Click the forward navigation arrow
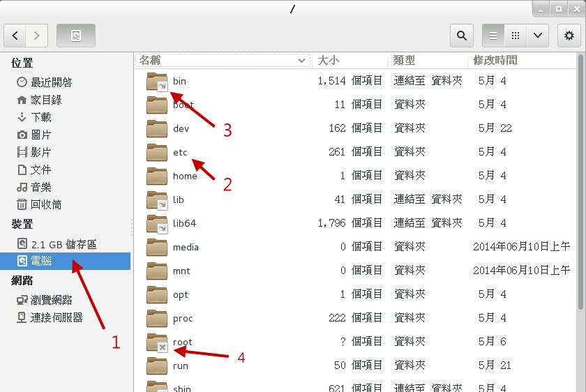The width and height of the screenshot is (586, 392). [x=36, y=36]
